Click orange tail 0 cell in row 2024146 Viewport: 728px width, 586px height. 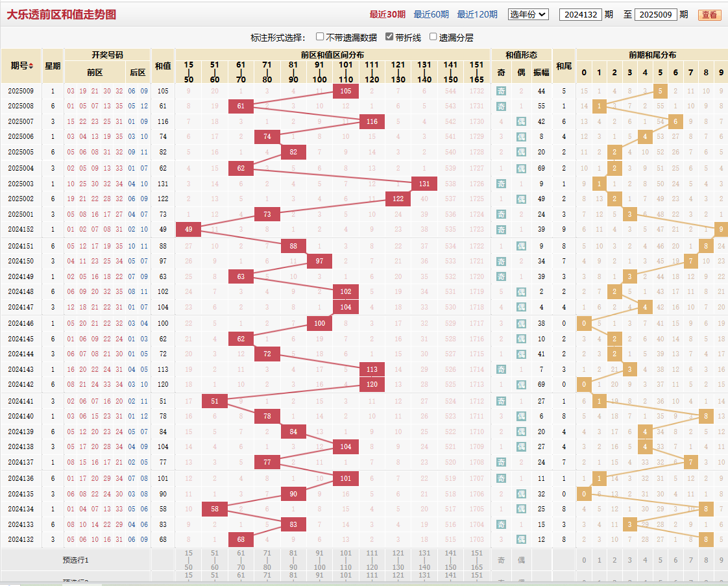584,324
